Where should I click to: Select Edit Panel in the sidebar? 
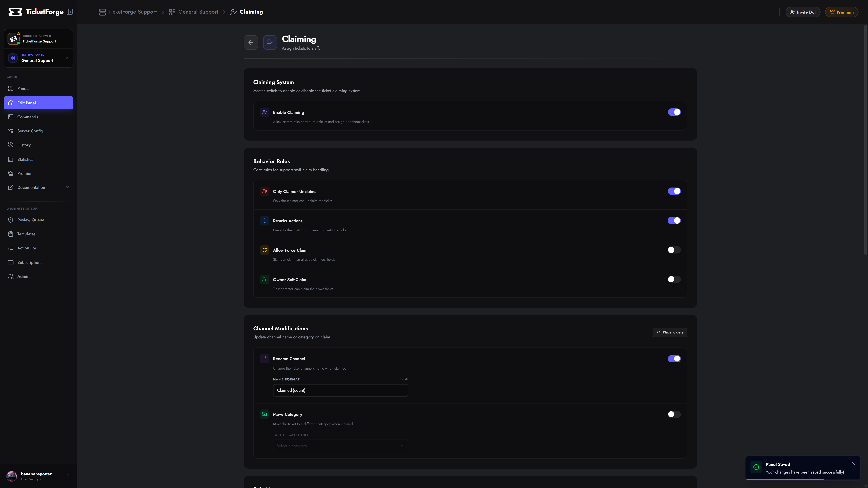click(x=38, y=103)
